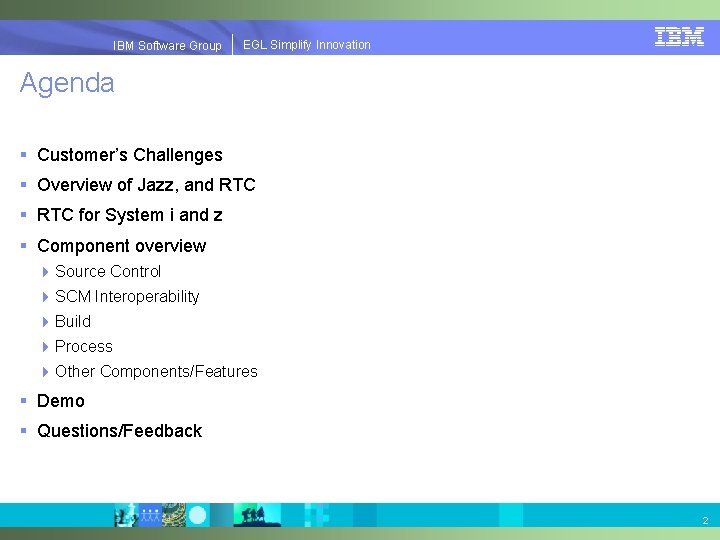Click the "Process" sub-item
The width and height of the screenshot is (720, 540).
coord(84,347)
